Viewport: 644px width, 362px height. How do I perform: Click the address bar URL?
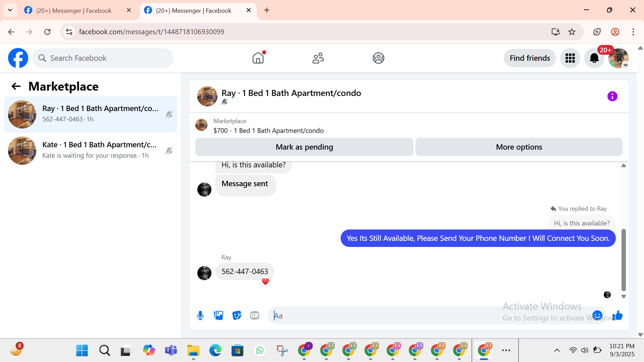click(152, 32)
